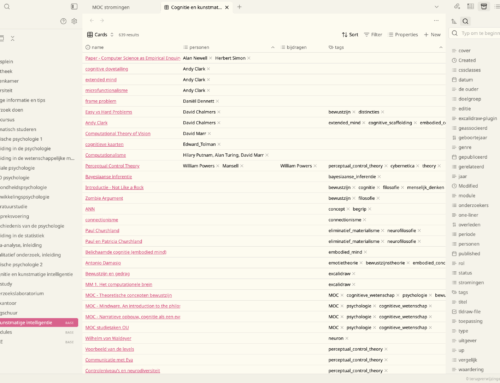500x383 pixels.
Task: Open Wilhelm von Waldeyer link
Action: tap(108, 338)
